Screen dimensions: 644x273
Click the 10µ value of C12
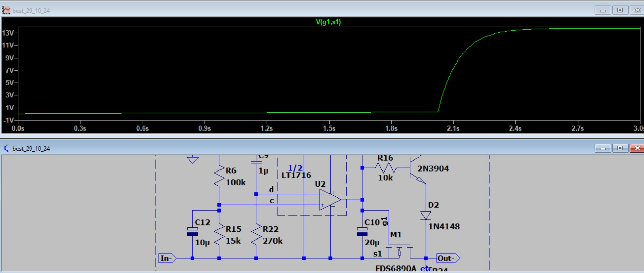click(x=202, y=243)
